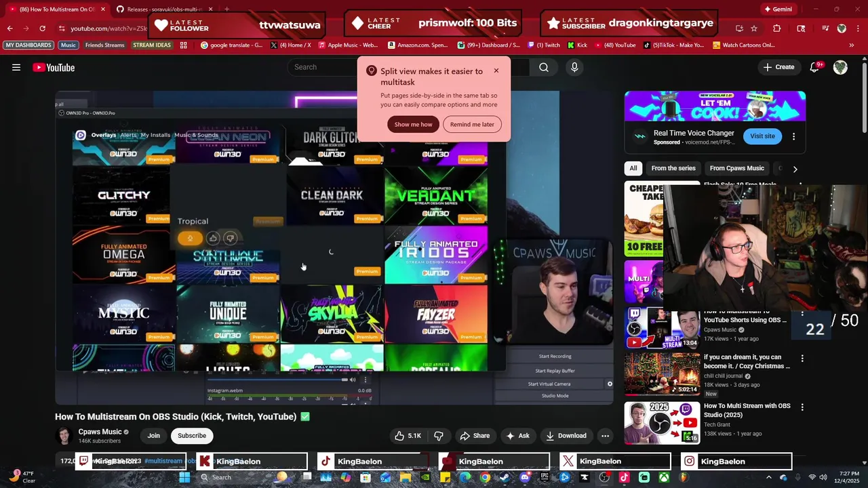Bookmark this page with the star

click(754, 28)
